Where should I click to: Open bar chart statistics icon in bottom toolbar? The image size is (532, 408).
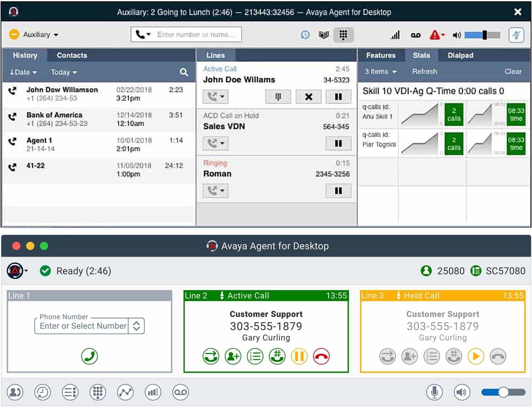tap(153, 392)
